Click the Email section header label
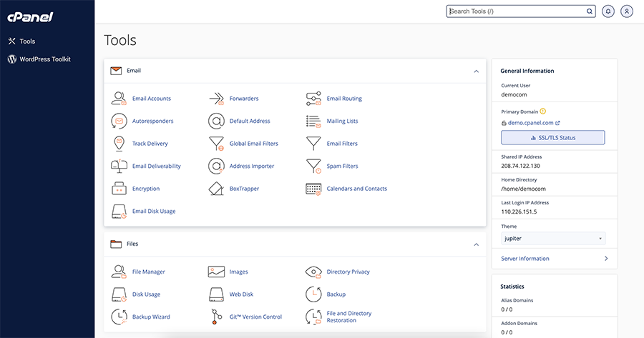The image size is (644, 338). coord(134,71)
